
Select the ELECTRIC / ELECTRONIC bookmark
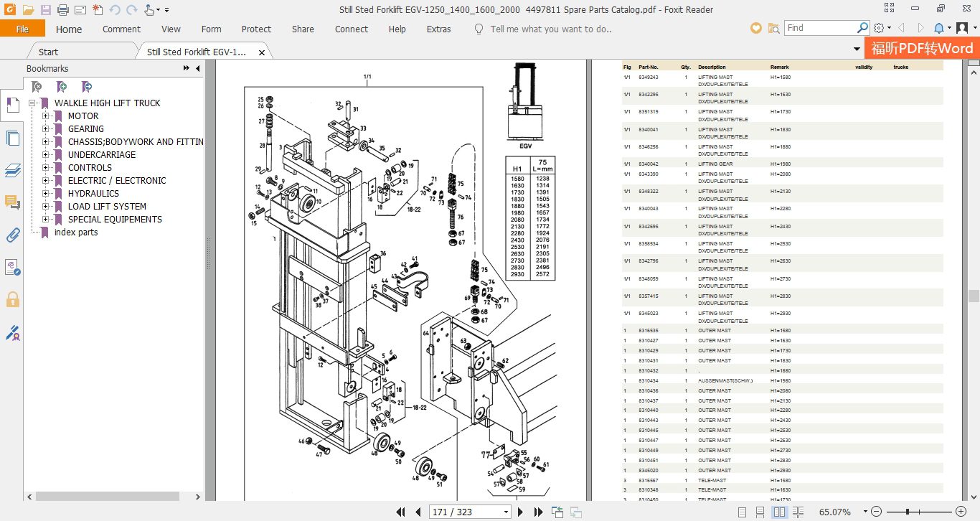point(117,181)
